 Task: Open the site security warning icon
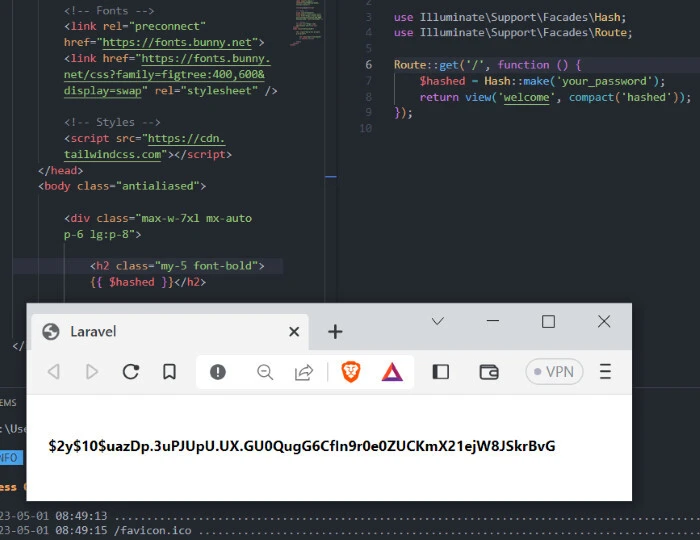coord(218,372)
